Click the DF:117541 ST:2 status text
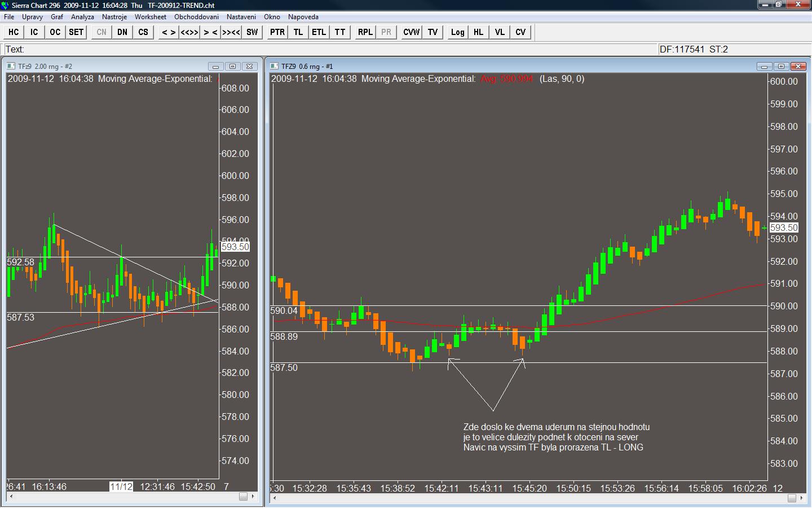This screenshot has width=812, height=508. pos(693,49)
